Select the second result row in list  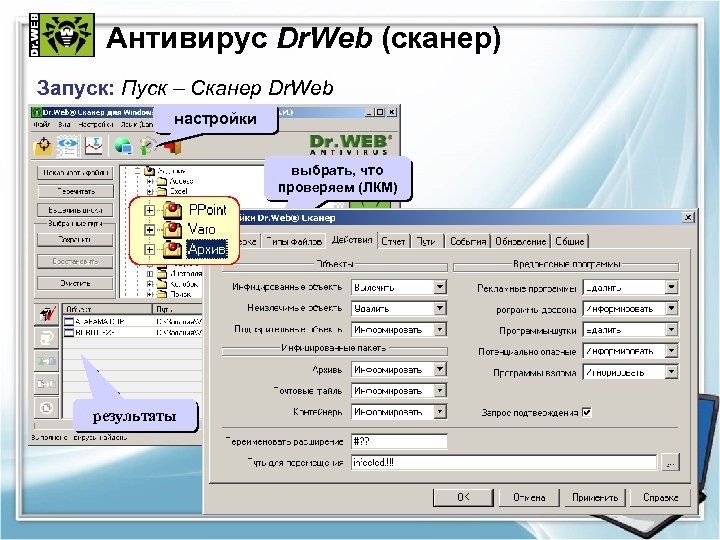(133, 332)
